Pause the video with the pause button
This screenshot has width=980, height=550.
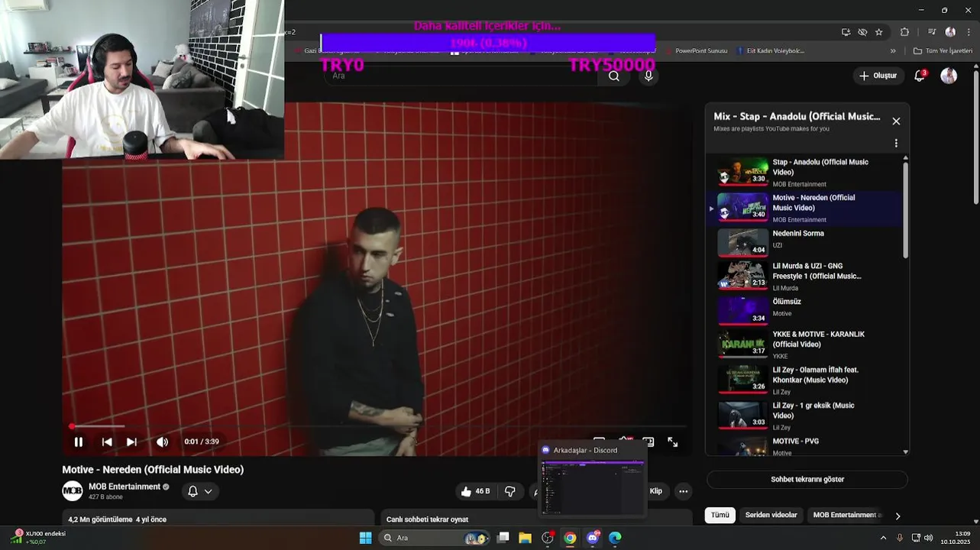(x=79, y=442)
